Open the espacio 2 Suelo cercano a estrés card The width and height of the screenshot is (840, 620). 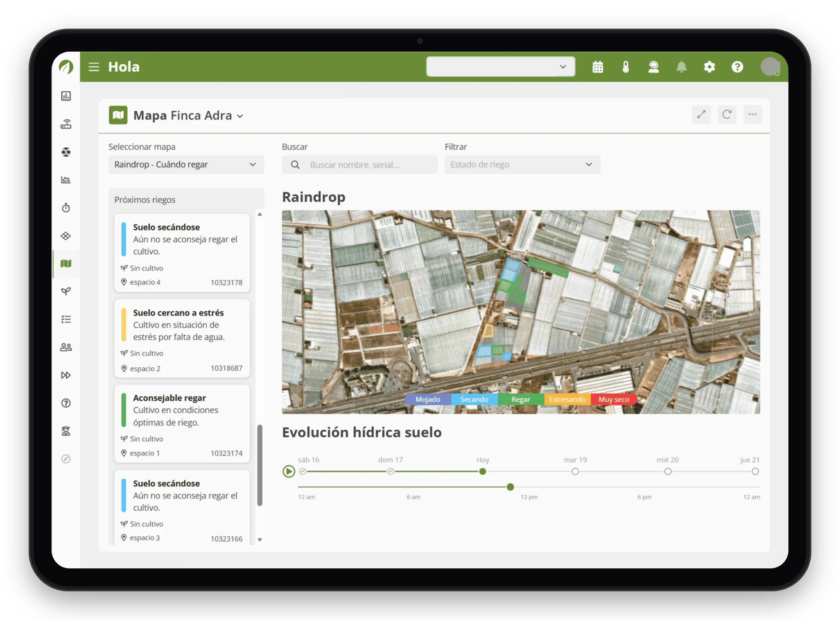click(x=182, y=338)
